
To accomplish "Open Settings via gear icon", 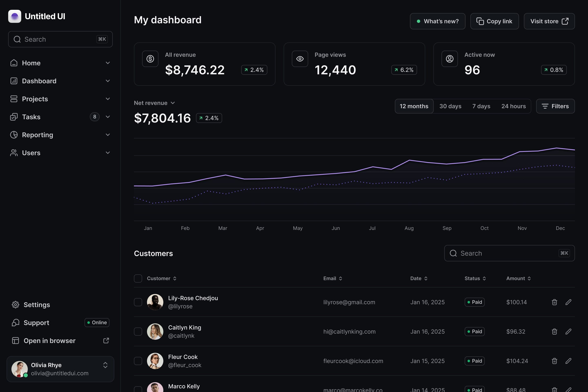I will (16, 304).
